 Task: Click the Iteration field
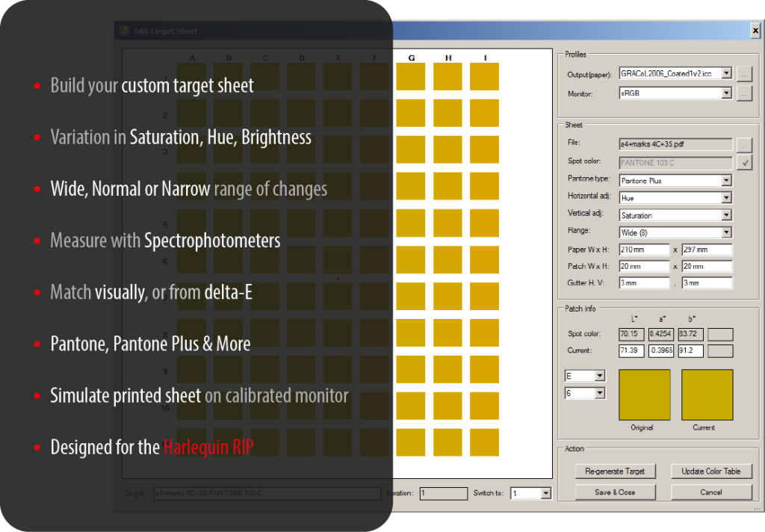pyautogui.click(x=444, y=493)
